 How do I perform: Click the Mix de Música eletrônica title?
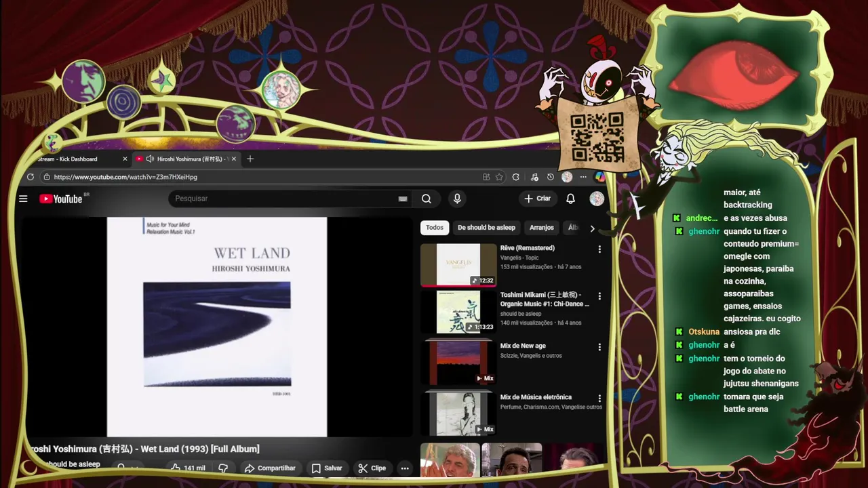pyautogui.click(x=536, y=397)
